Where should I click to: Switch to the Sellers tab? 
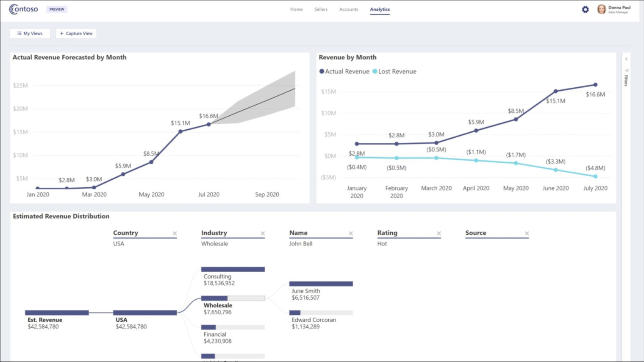[321, 9]
